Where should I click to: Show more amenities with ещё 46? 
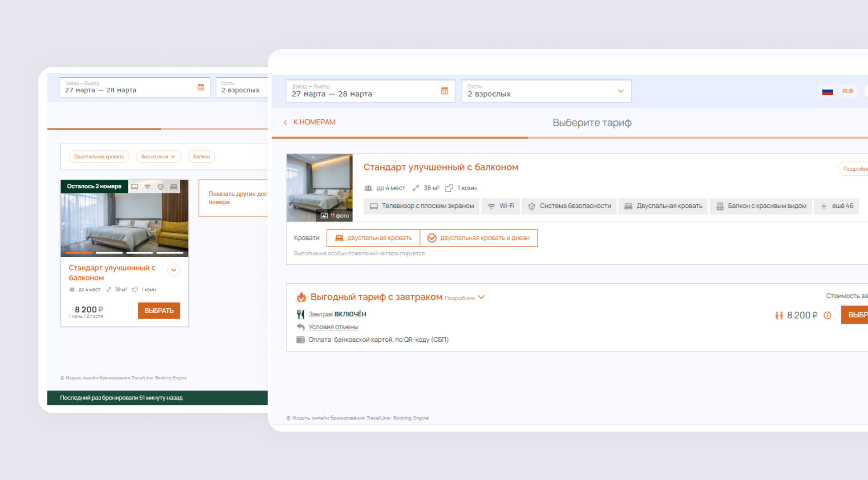[837, 206]
